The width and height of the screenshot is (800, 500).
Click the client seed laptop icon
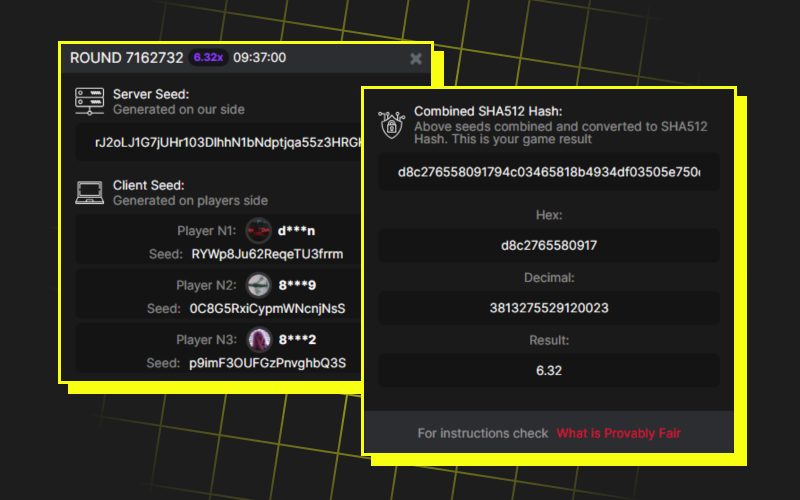coord(89,192)
